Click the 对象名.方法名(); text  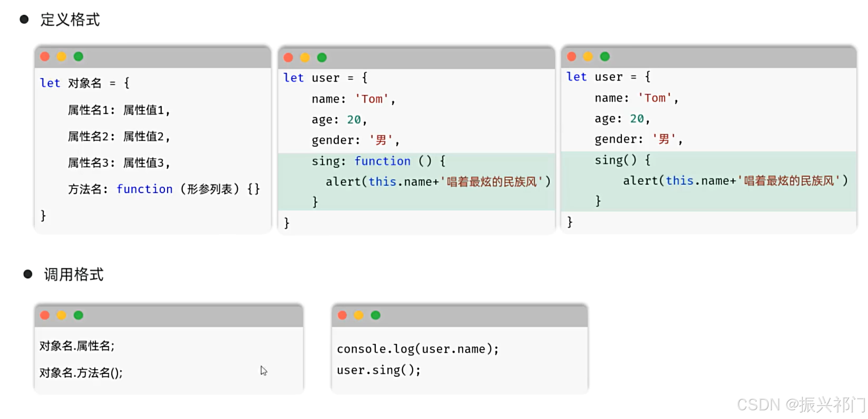(x=81, y=373)
